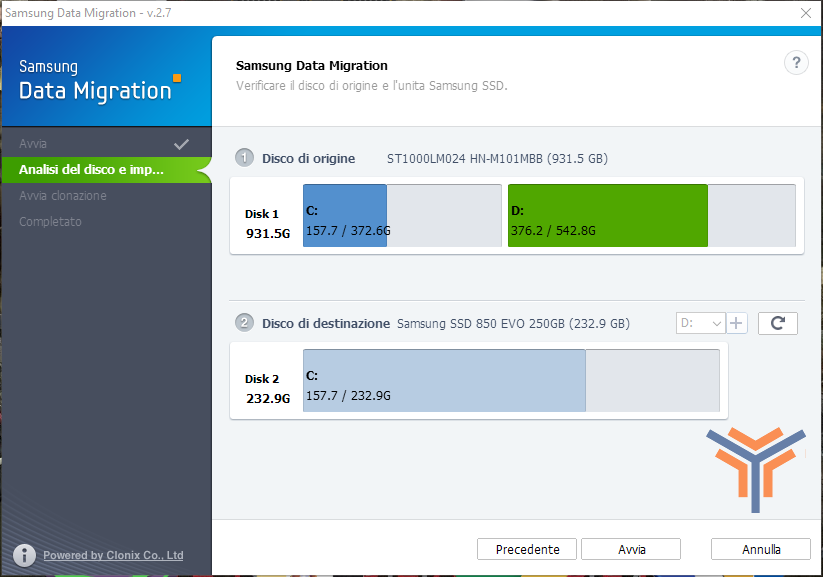Select the Avvia step in sidebar

pos(106,143)
